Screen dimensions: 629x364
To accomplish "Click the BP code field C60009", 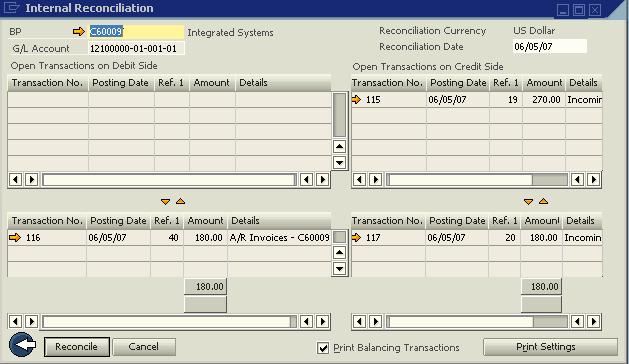I will (136, 31).
